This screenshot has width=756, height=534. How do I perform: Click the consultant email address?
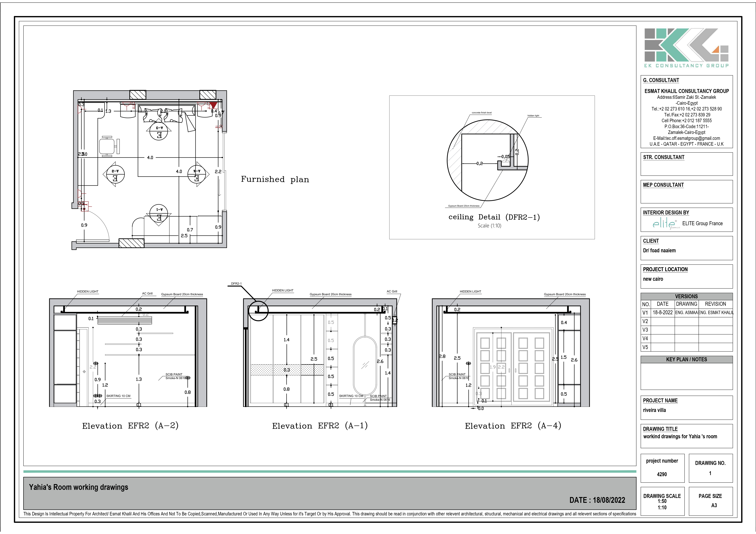coord(687,138)
